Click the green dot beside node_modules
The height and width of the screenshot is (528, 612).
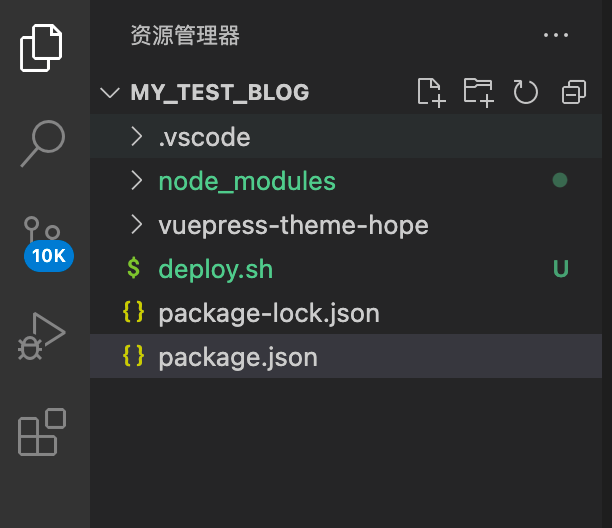click(x=560, y=180)
